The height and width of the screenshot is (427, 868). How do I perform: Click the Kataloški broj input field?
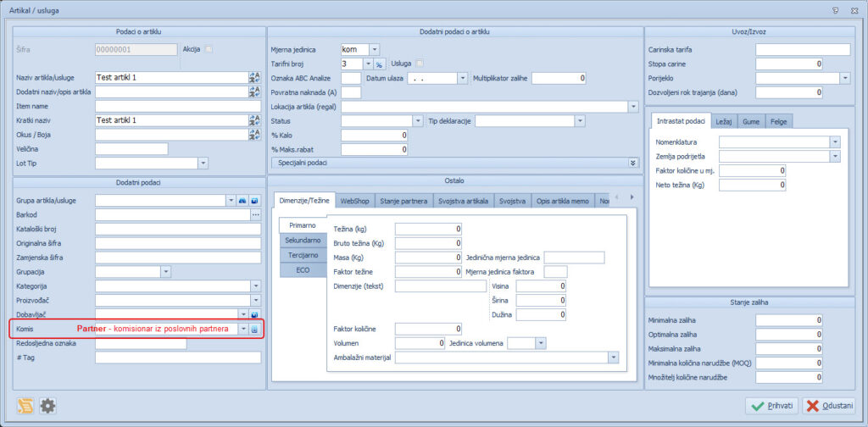coord(177,229)
